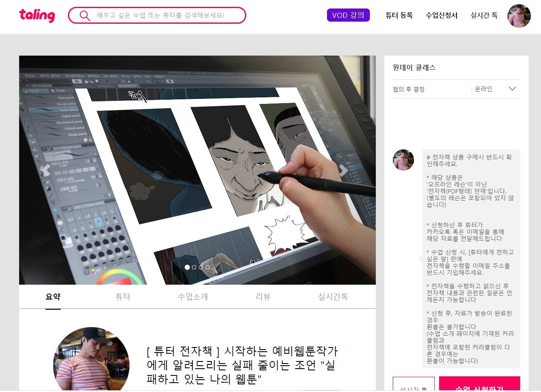Switch to the 튜터 tab

pyautogui.click(x=123, y=297)
